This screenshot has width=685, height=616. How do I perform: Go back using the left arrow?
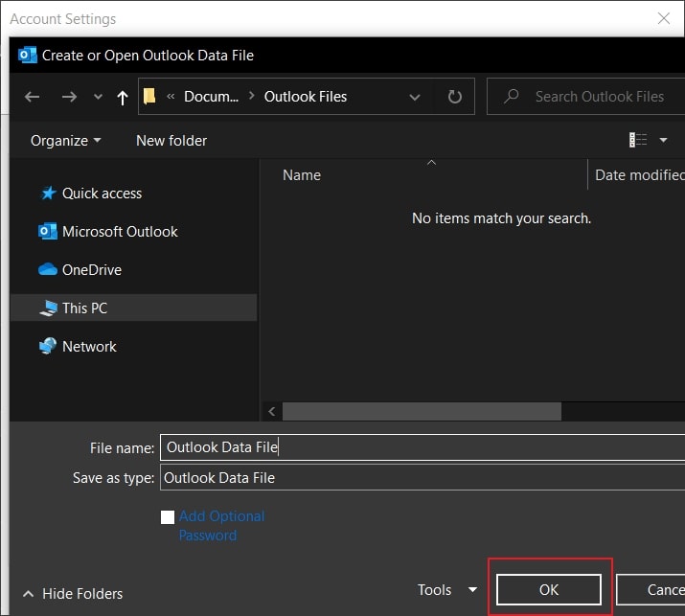coord(32,97)
